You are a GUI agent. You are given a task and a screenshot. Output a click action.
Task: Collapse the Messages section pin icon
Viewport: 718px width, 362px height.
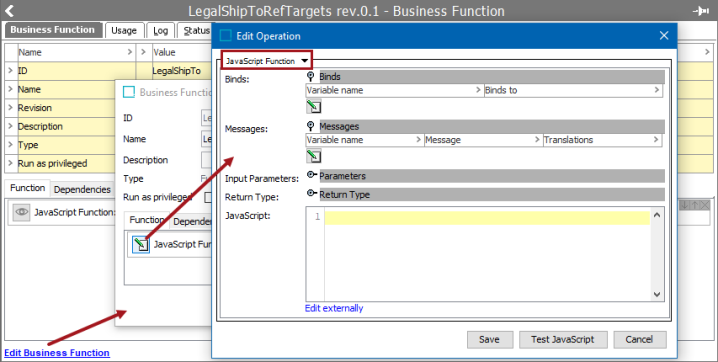[310, 126]
